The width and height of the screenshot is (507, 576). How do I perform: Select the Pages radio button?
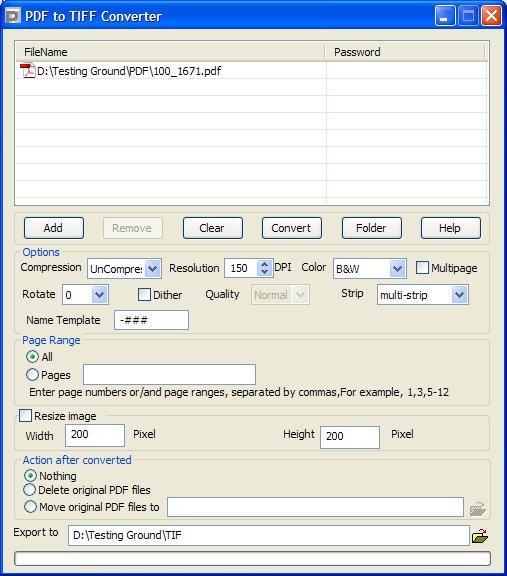click(32, 374)
